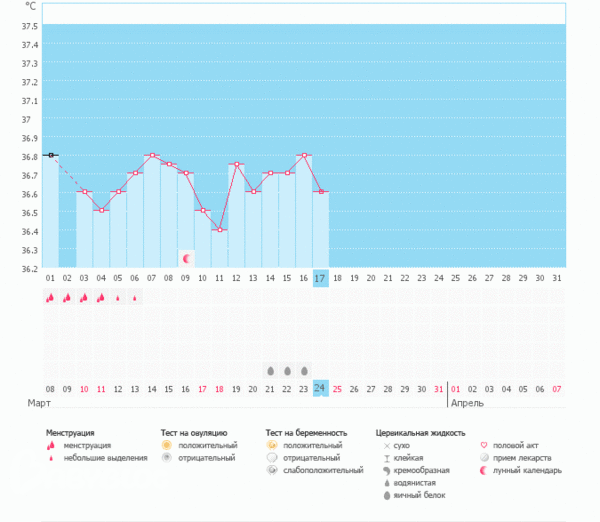Click the lowest temperature point on day 11
This screenshot has width=600, height=522.
tap(219, 230)
